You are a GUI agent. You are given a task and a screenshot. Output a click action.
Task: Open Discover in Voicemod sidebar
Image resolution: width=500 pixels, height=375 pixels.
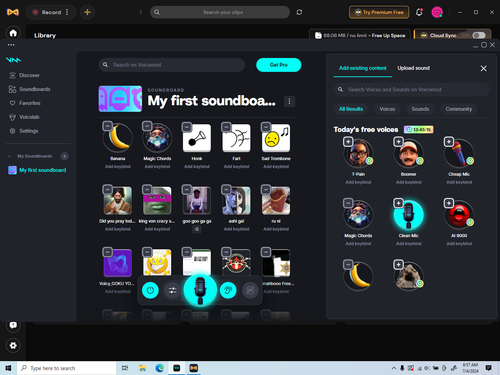pyautogui.click(x=24, y=75)
